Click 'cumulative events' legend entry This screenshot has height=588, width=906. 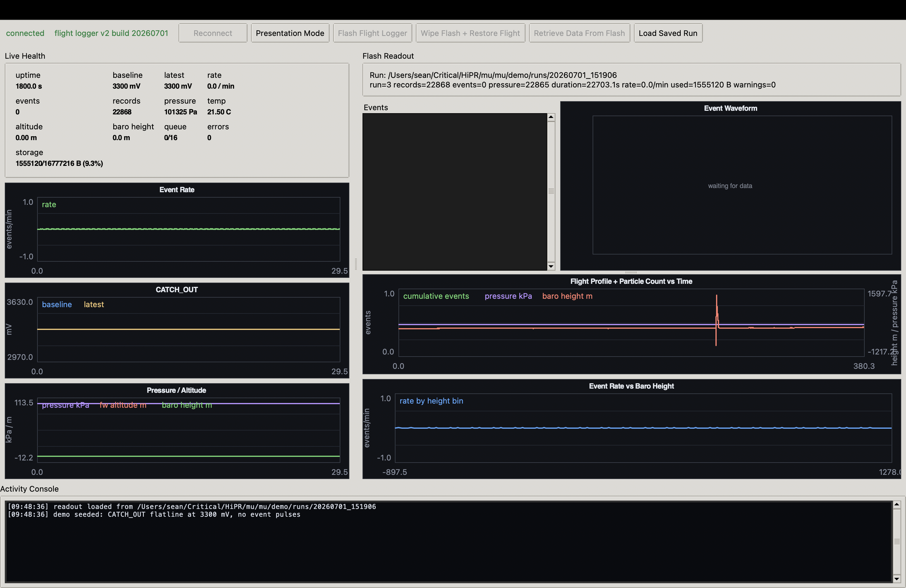[436, 296]
